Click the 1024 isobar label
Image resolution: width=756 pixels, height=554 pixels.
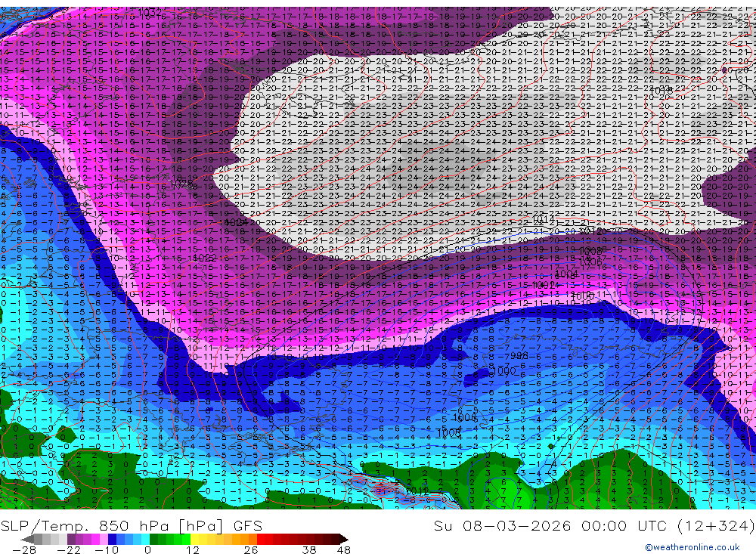point(236,222)
